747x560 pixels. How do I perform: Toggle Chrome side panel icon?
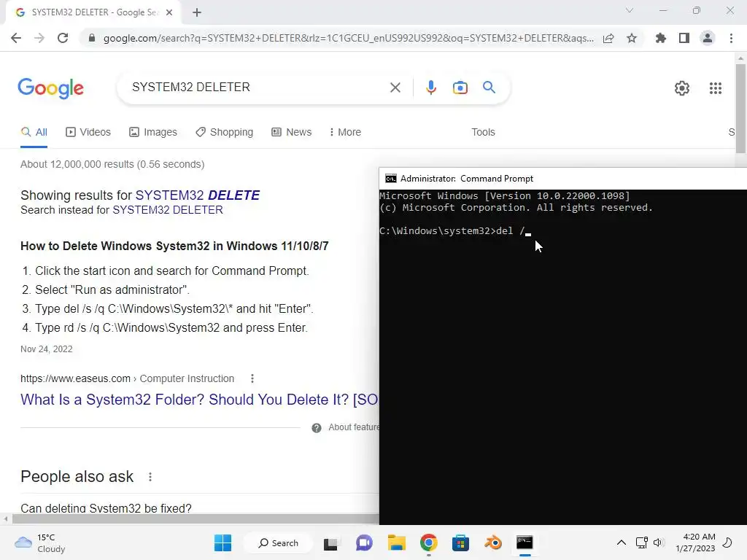[684, 38]
